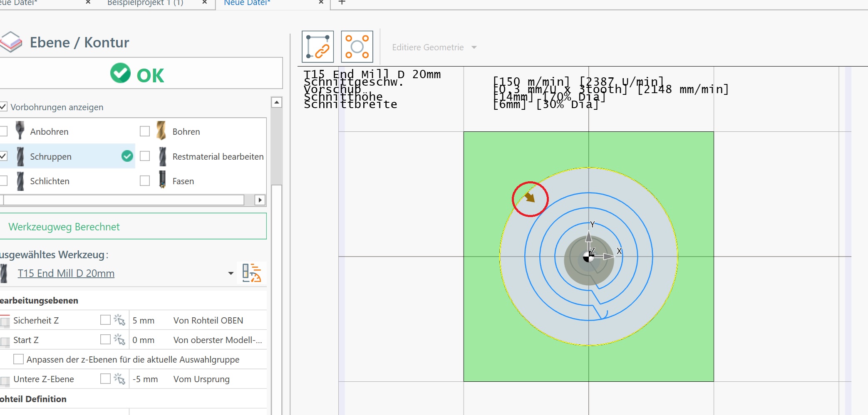Click the origin coordinate marker
The height and width of the screenshot is (415, 868).
click(x=588, y=257)
